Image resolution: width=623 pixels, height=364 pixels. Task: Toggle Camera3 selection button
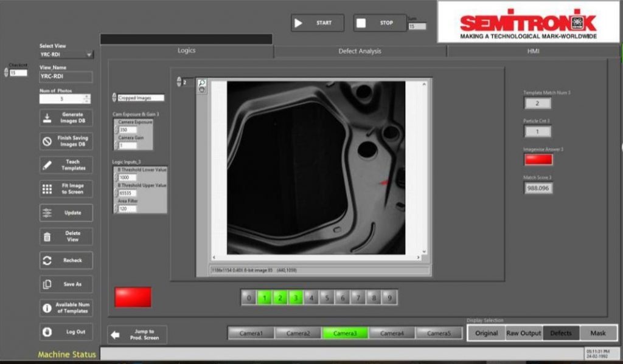pyautogui.click(x=345, y=333)
